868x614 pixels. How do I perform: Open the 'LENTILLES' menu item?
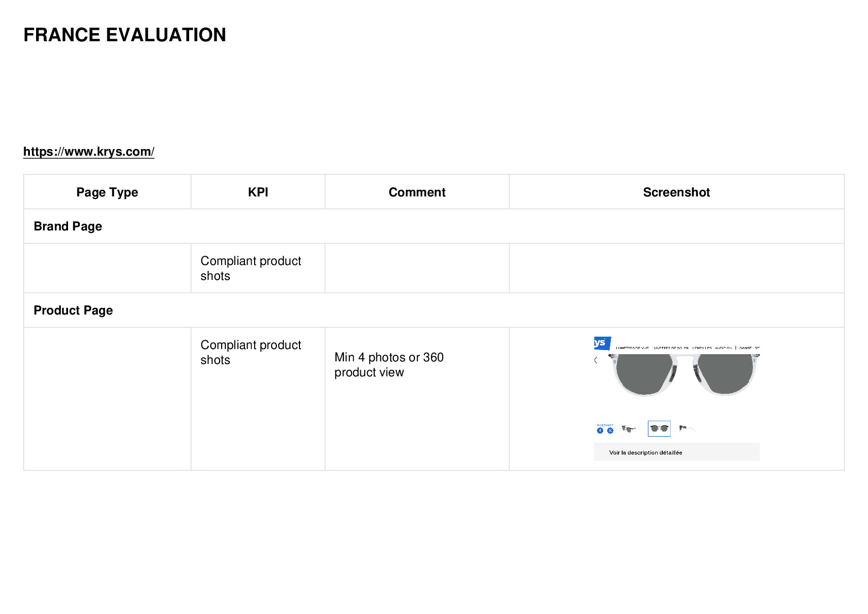(702, 348)
